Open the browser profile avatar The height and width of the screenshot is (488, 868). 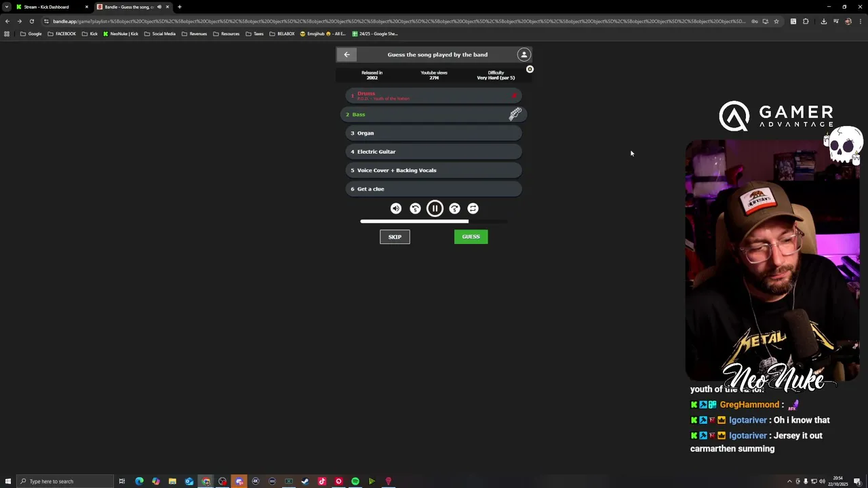point(848,21)
